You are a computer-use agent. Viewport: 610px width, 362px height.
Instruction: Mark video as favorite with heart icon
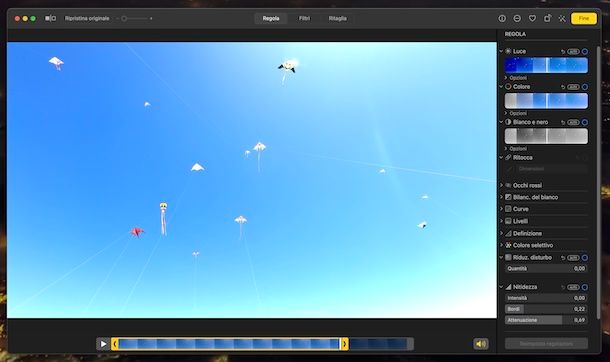pos(532,18)
